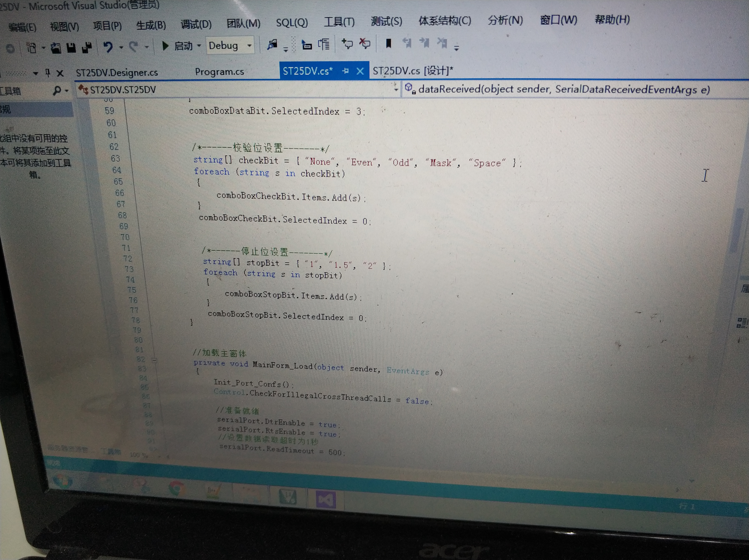The image size is (749, 560).
Task: Click the Open File toolbar icon
Action: click(x=56, y=48)
